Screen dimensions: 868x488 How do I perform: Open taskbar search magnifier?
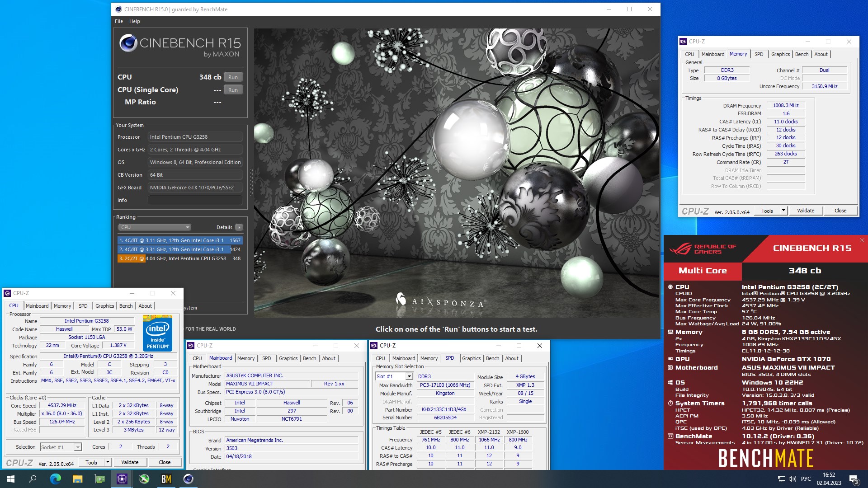coord(33,479)
